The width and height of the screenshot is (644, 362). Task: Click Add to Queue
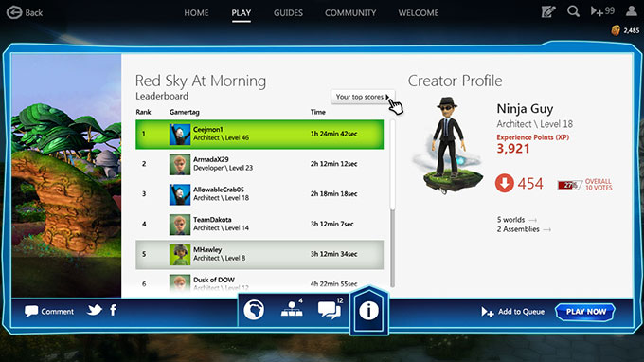513,312
